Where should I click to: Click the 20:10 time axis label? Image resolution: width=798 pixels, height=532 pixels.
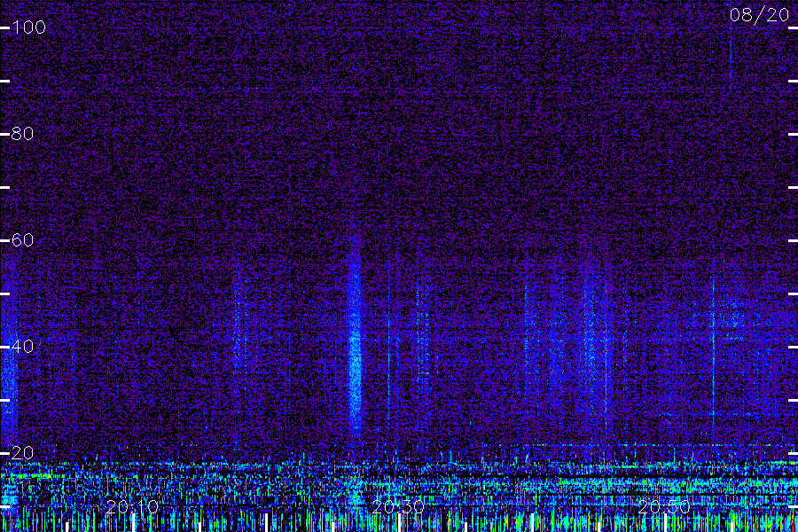(132, 506)
